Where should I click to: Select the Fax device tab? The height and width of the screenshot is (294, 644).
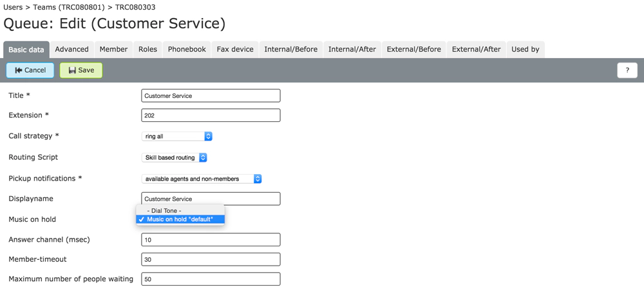pyautogui.click(x=235, y=50)
